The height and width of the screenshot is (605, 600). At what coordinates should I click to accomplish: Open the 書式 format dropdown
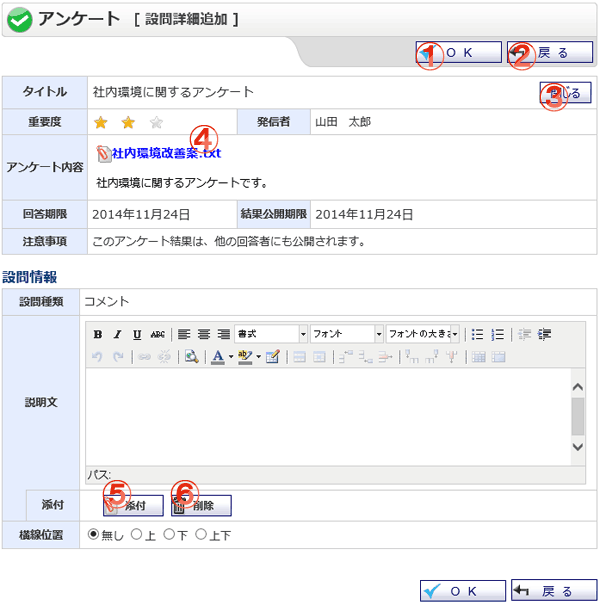tap(271, 334)
